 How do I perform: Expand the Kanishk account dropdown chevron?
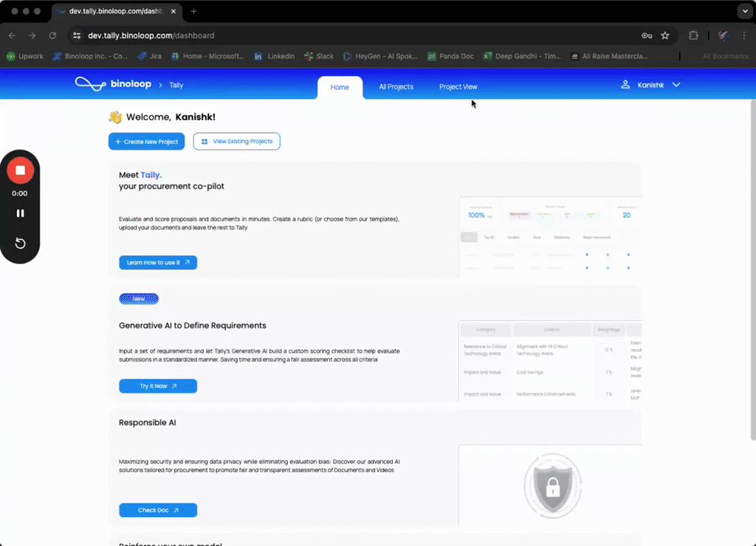[676, 85]
